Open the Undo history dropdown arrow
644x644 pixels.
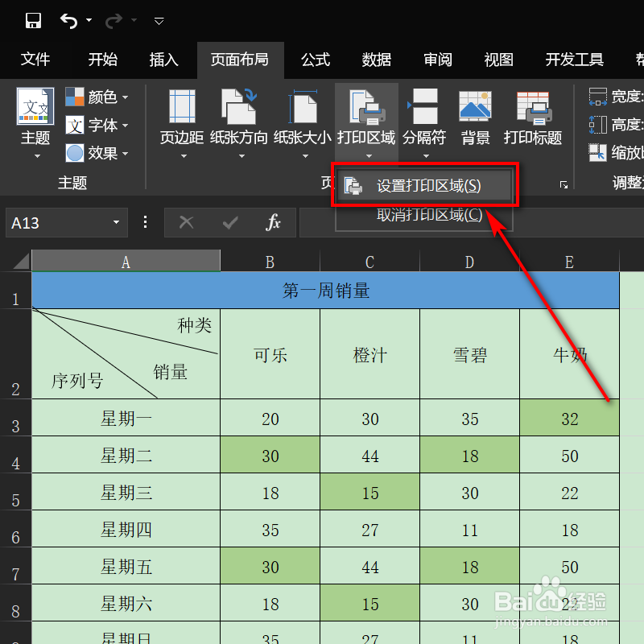(x=89, y=20)
